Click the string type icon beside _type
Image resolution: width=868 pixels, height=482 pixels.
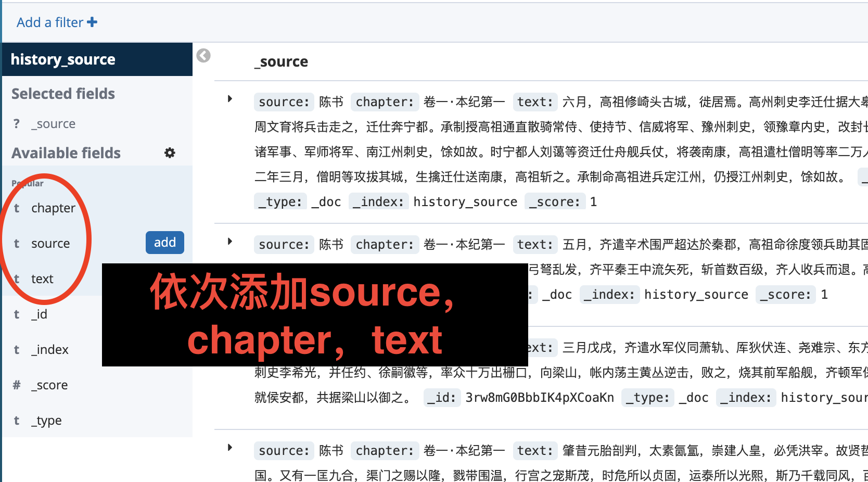[x=17, y=421]
